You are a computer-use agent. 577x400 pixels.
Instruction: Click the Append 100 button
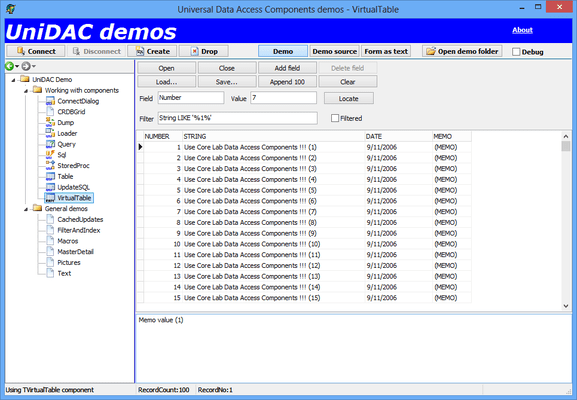287,82
